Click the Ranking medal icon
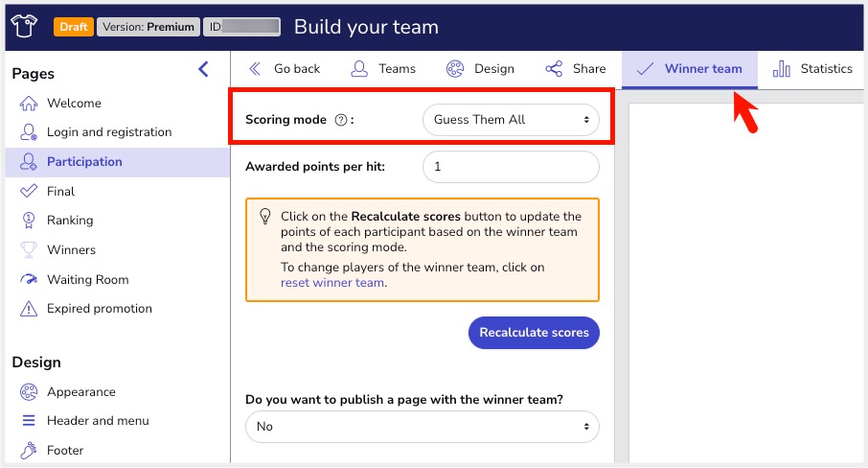This screenshot has width=868, height=468. point(28,221)
